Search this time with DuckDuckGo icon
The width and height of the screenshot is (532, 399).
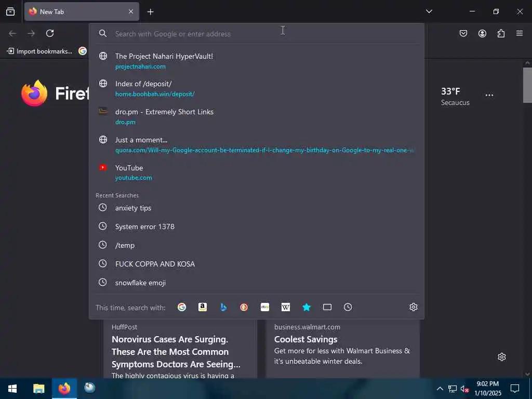point(244,307)
